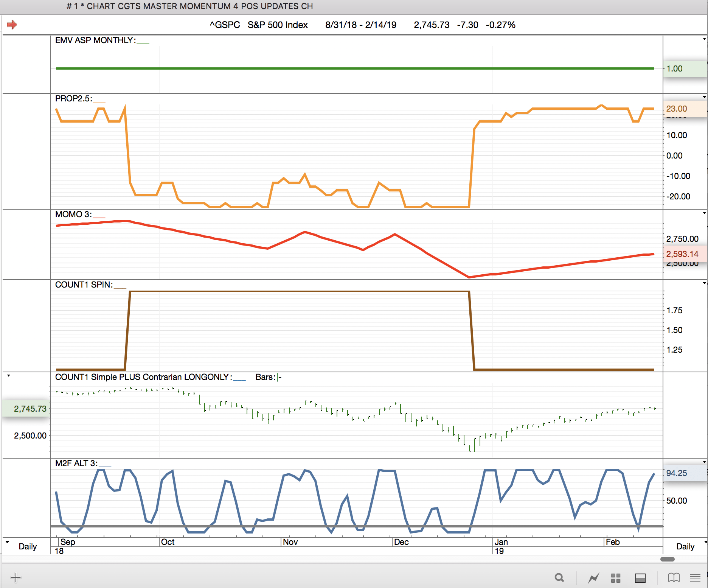Click the PROP2.5 indicator label
708x588 pixels.
(x=73, y=99)
